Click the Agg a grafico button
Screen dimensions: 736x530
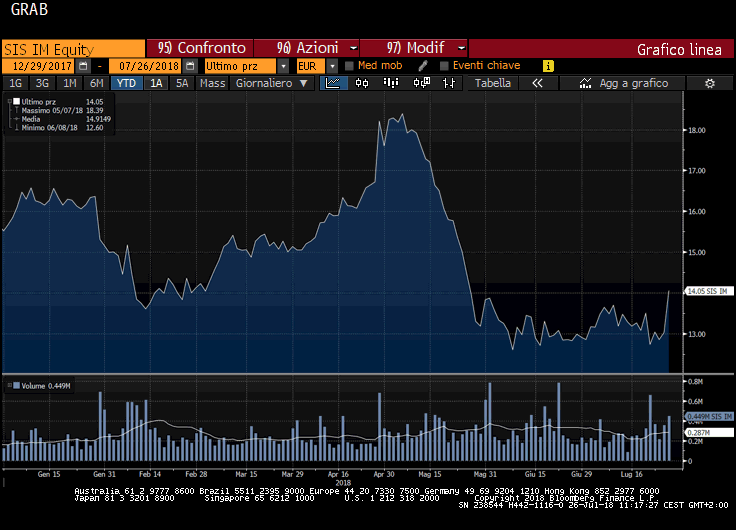pos(623,83)
